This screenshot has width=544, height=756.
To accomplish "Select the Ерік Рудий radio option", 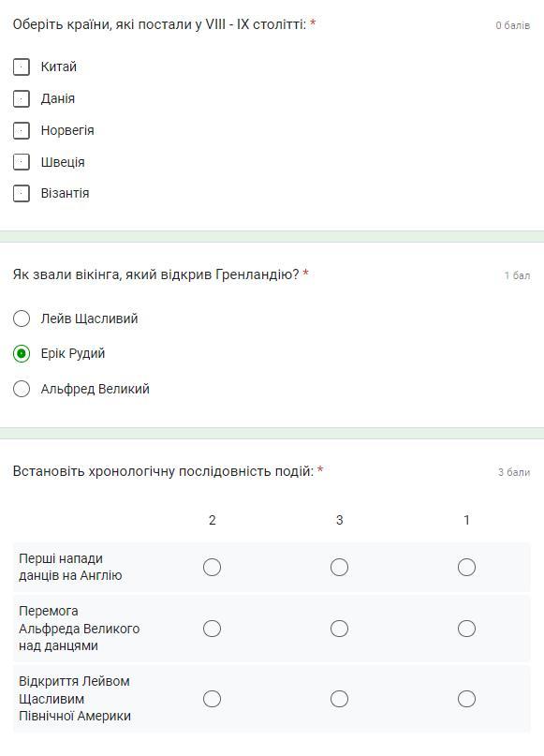I will click(x=22, y=353).
